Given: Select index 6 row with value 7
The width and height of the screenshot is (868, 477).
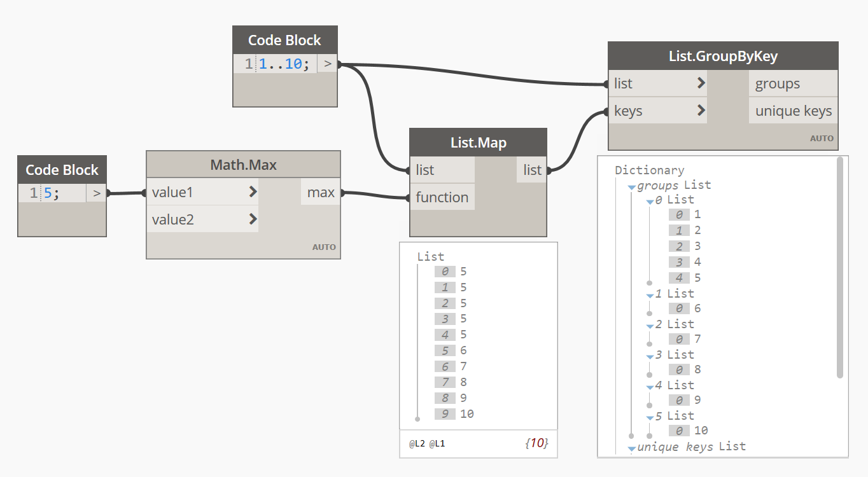Looking at the screenshot, I should tap(451, 366).
